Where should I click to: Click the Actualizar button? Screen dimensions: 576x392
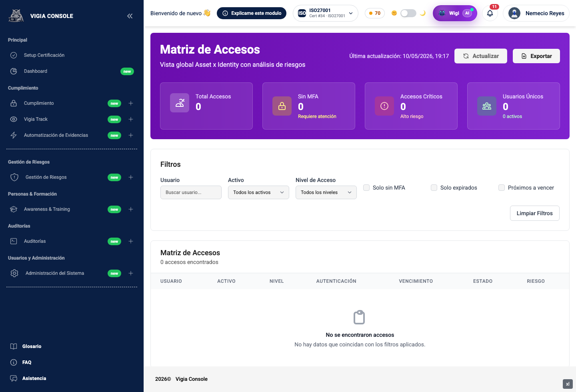coord(481,56)
